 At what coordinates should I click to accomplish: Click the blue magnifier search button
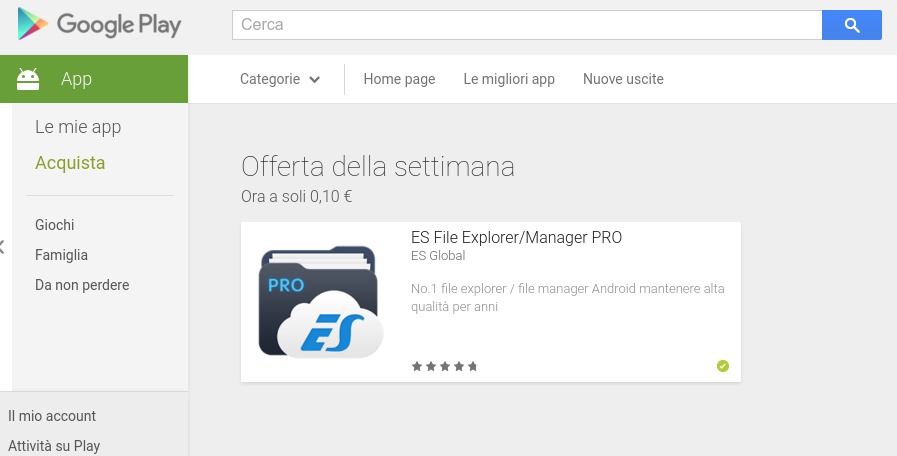click(x=852, y=25)
